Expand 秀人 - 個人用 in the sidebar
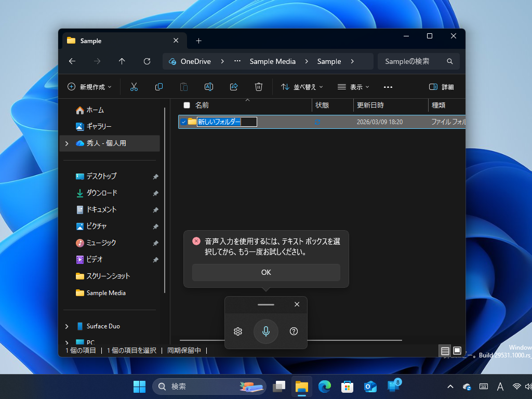 tap(66, 143)
